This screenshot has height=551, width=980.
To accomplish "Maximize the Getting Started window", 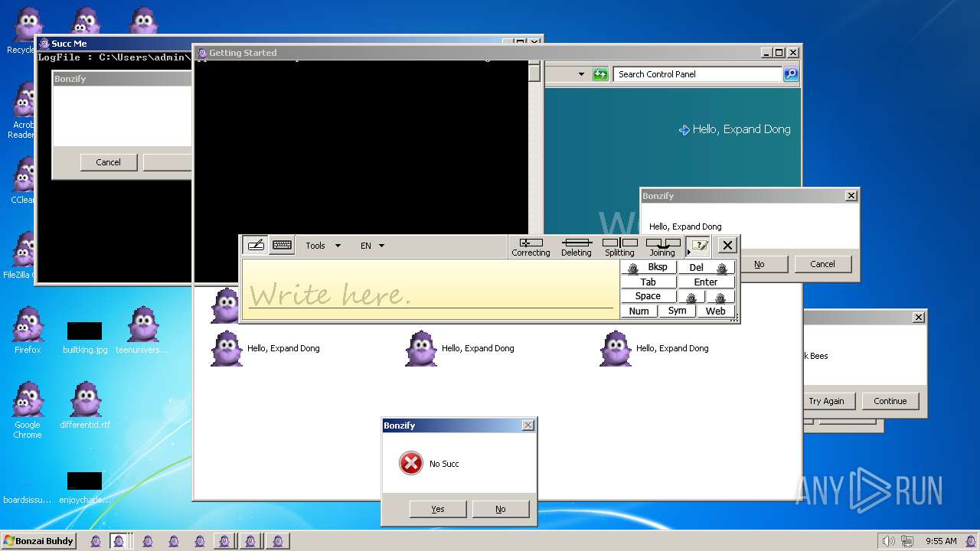I will click(779, 53).
